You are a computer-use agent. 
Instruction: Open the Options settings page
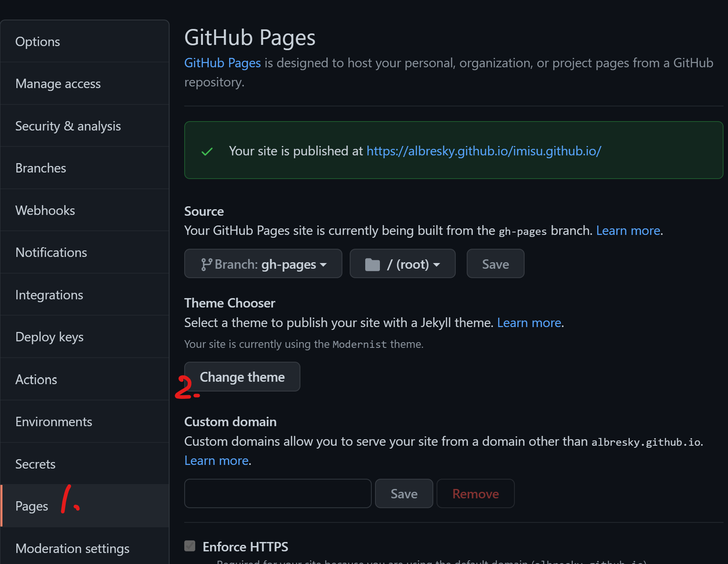coord(85,42)
